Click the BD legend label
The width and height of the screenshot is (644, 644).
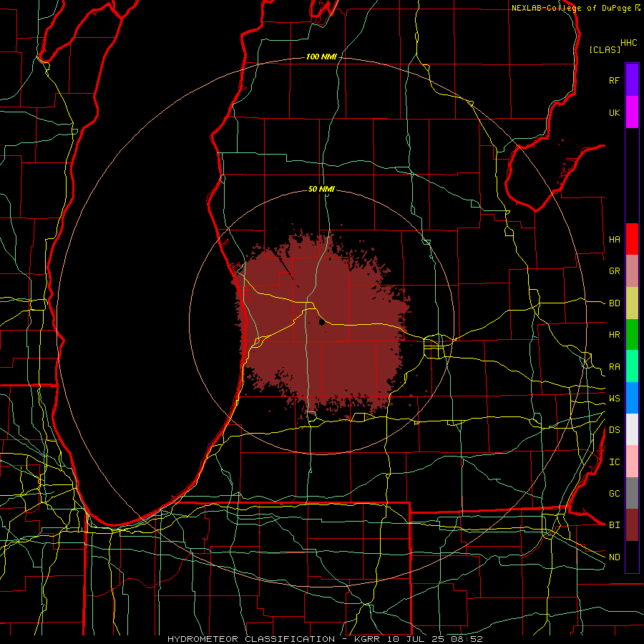click(614, 303)
